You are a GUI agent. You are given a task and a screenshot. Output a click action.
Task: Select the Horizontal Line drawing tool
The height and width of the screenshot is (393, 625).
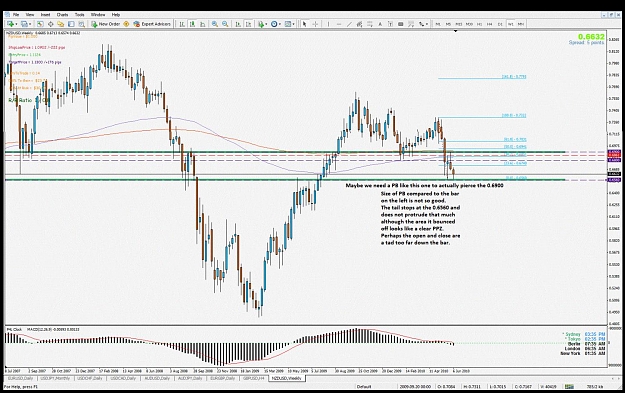tap(339, 24)
